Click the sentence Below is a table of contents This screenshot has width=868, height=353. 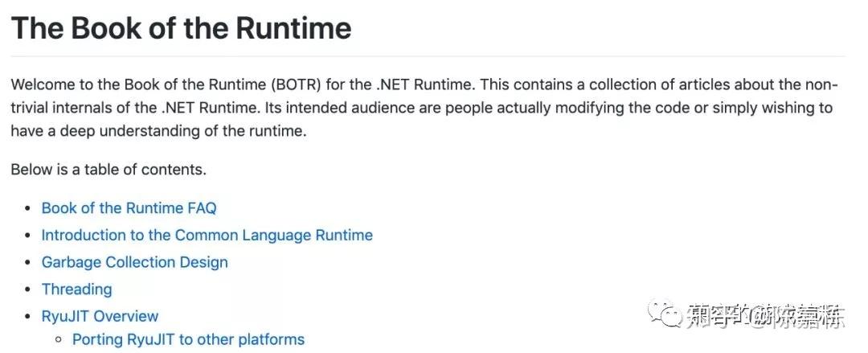click(x=108, y=170)
